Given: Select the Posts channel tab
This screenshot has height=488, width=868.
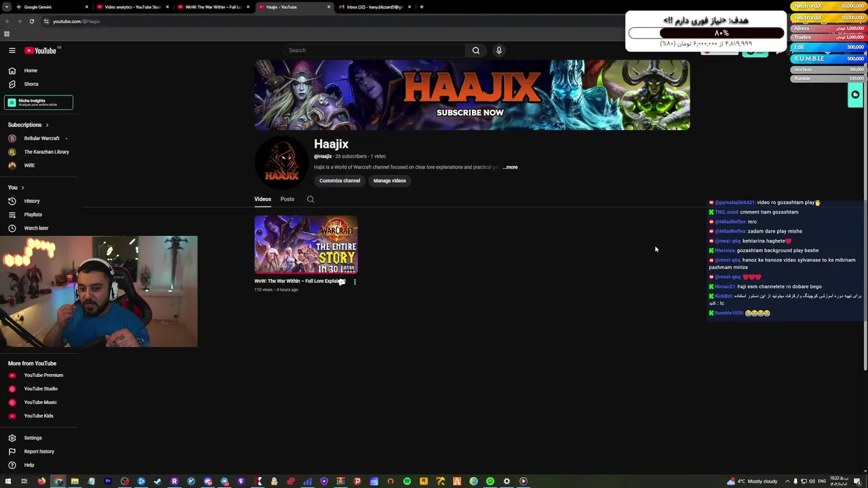Looking at the screenshot, I should (x=288, y=199).
